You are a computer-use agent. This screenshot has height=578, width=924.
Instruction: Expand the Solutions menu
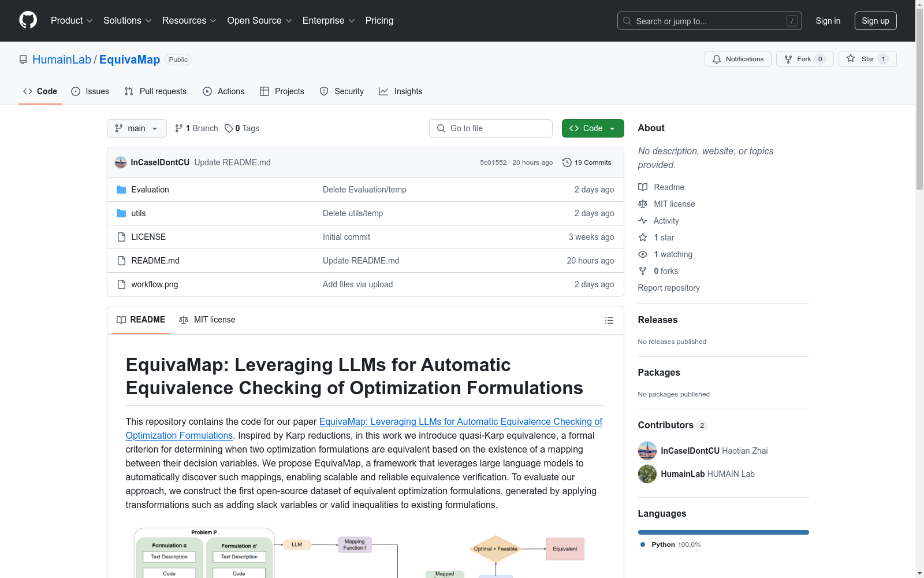point(128,21)
